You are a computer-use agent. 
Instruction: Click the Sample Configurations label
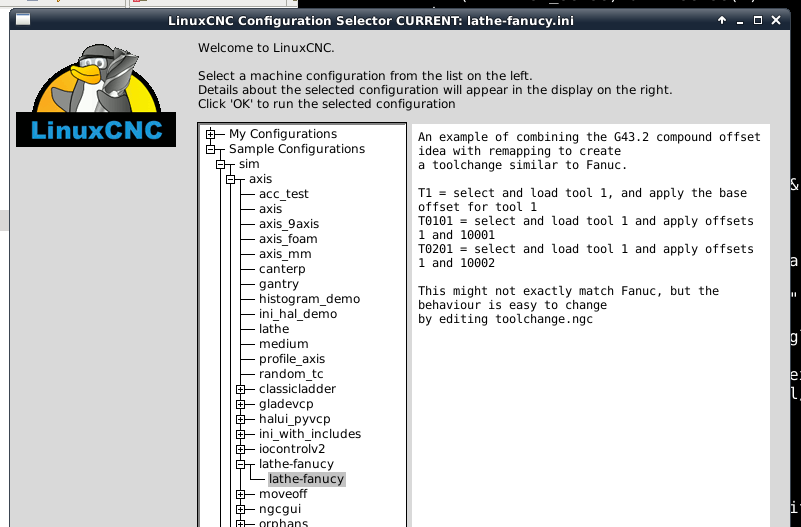click(x=297, y=149)
